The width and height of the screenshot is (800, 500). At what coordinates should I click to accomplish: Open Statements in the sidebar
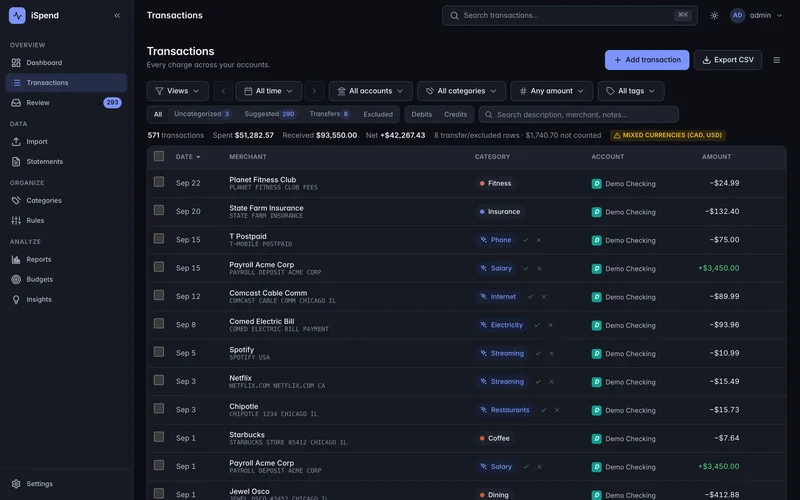[66, 161]
